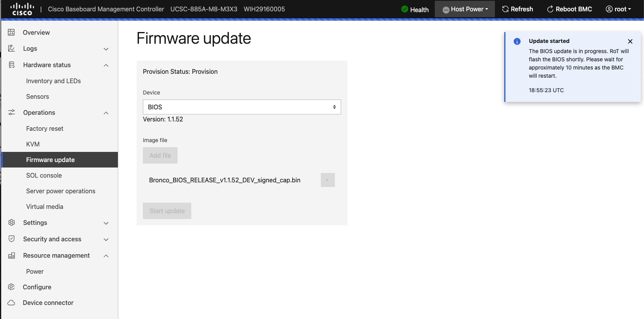This screenshot has width=644, height=319.
Task: Click the Refresh button label
Action: tap(522, 9)
